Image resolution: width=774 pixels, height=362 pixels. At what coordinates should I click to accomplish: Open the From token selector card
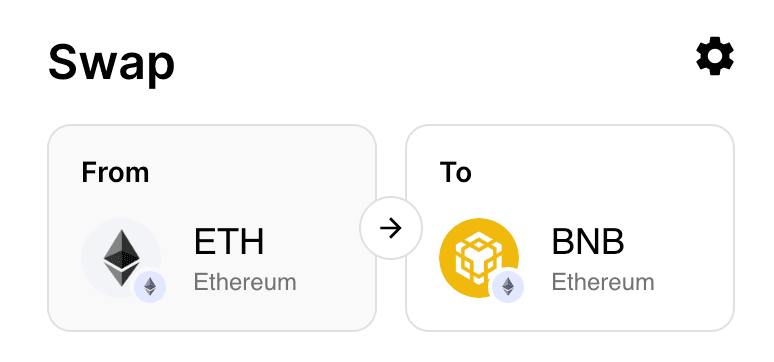(x=212, y=228)
